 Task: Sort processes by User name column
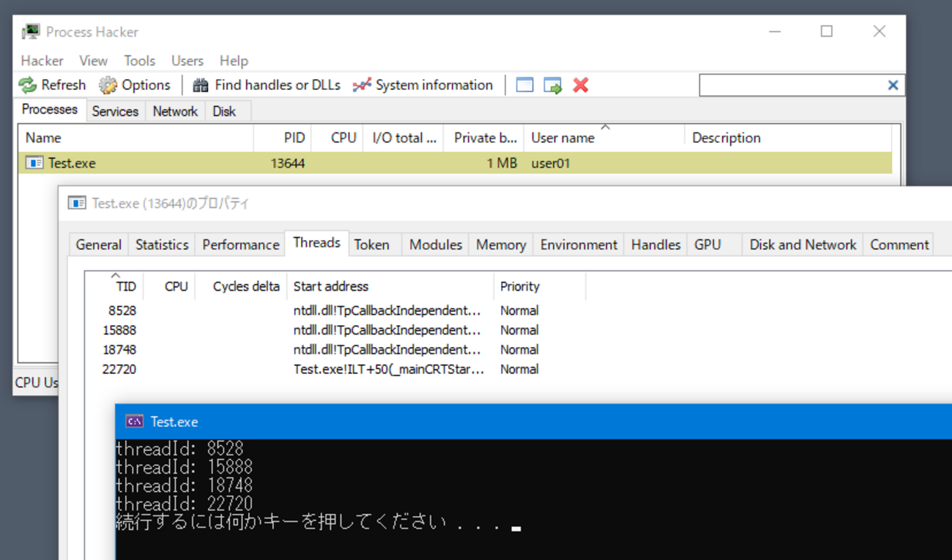[604, 138]
